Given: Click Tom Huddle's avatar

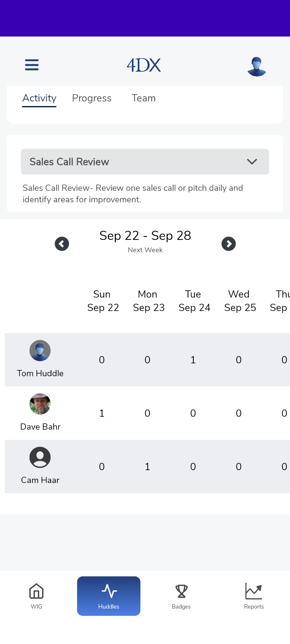Looking at the screenshot, I should (x=40, y=351).
